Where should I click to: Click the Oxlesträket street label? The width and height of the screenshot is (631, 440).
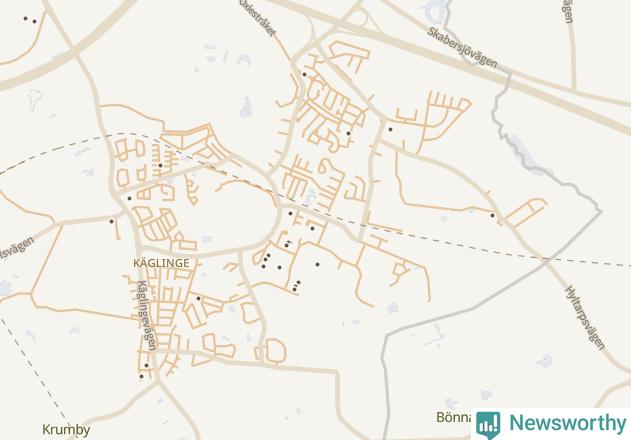[x=258, y=17]
